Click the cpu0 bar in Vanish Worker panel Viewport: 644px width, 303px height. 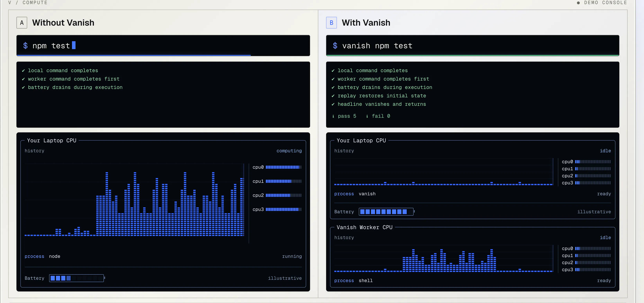[593, 248]
